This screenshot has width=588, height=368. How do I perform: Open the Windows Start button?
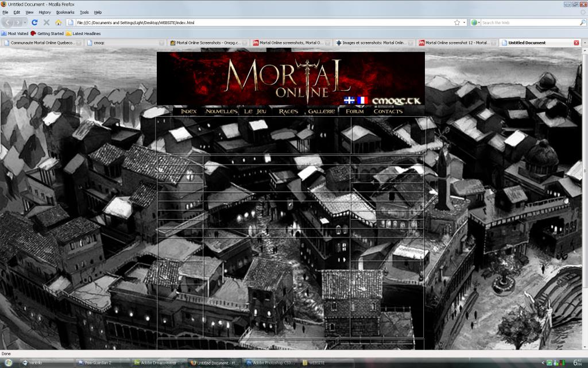pyautogui.click(x=8, y=363)
